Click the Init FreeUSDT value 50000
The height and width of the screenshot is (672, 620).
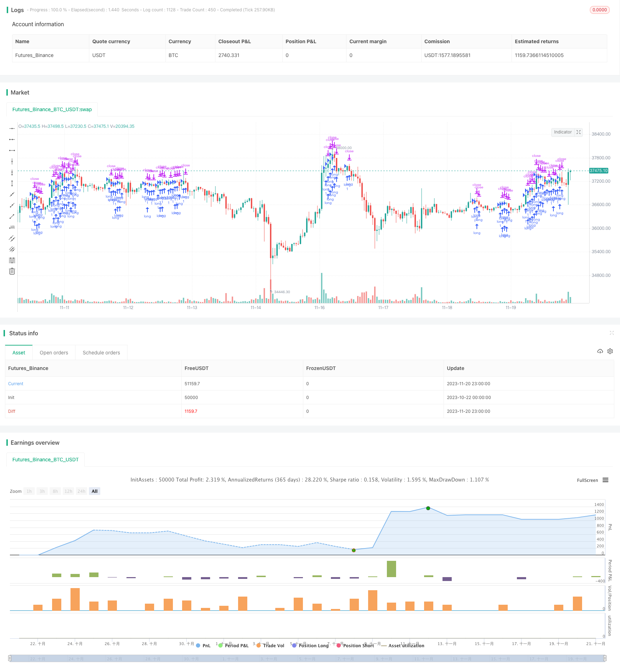[191, 398]
